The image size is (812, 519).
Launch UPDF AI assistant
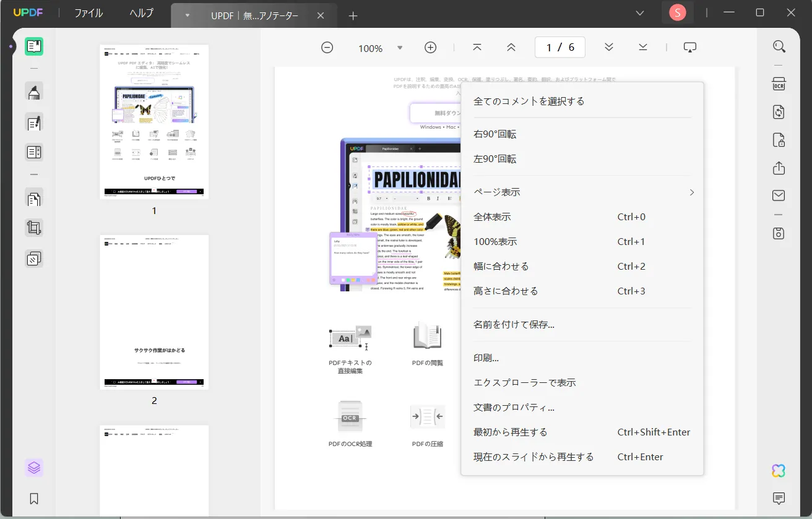tap(779, 471)
